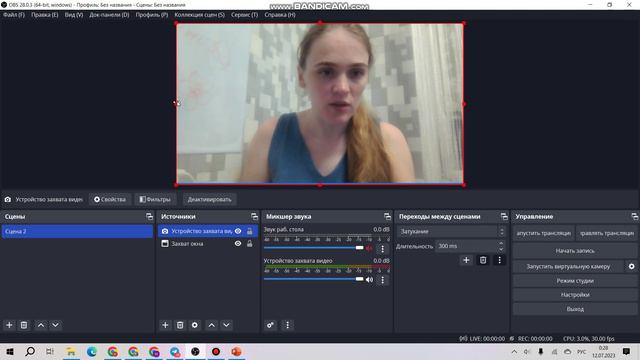Open source properties gear in Источники panel

(195, 325)
